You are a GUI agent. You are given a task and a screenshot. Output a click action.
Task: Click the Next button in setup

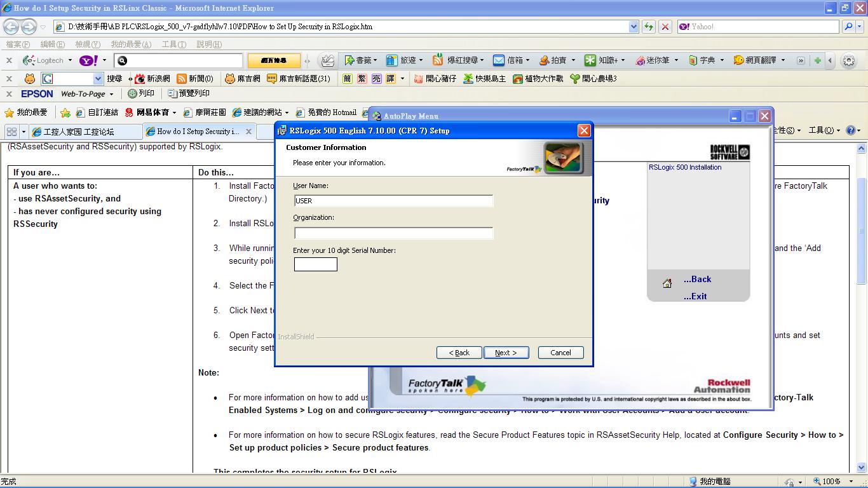pyautogui.click(x=506, y=353)
